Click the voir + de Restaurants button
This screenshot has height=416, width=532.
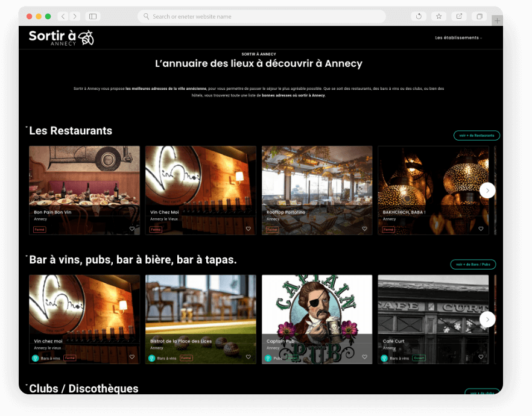click(x=477, y=135)
